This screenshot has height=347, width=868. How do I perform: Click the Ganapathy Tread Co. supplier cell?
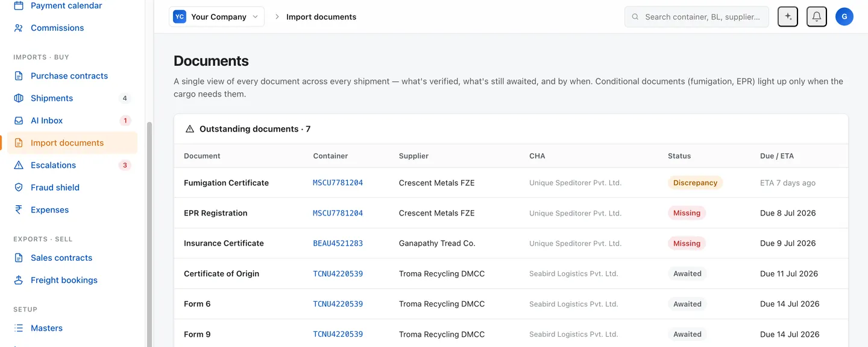pos(437,243)
